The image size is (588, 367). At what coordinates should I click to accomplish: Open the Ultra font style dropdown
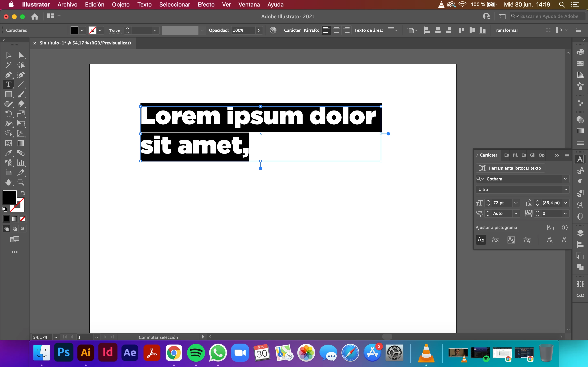pyautogui.click(x=566, y=190)
